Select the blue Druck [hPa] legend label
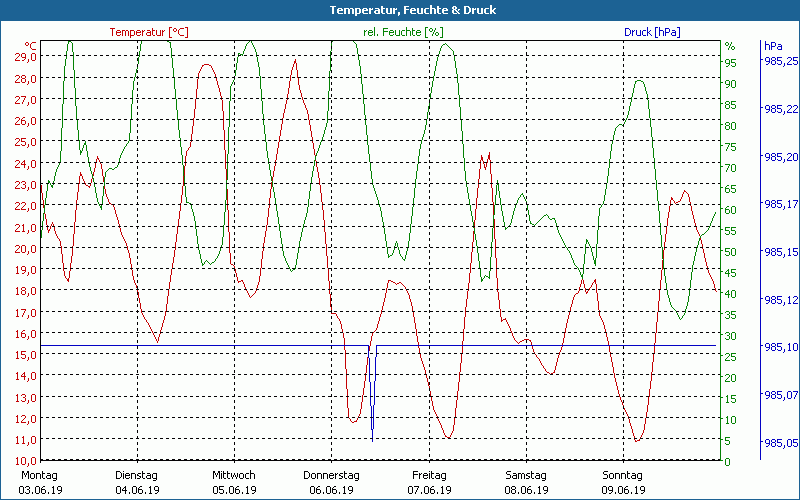 [652, 32]
